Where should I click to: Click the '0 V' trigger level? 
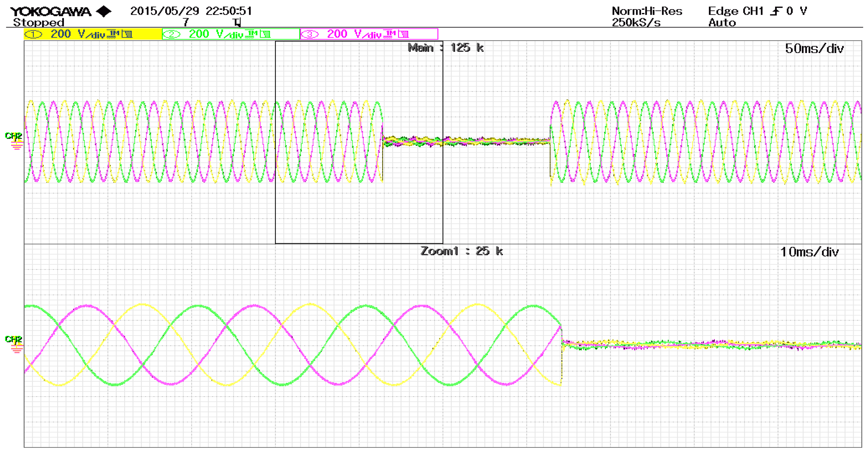pyautogui.click(x=797, y=11)
